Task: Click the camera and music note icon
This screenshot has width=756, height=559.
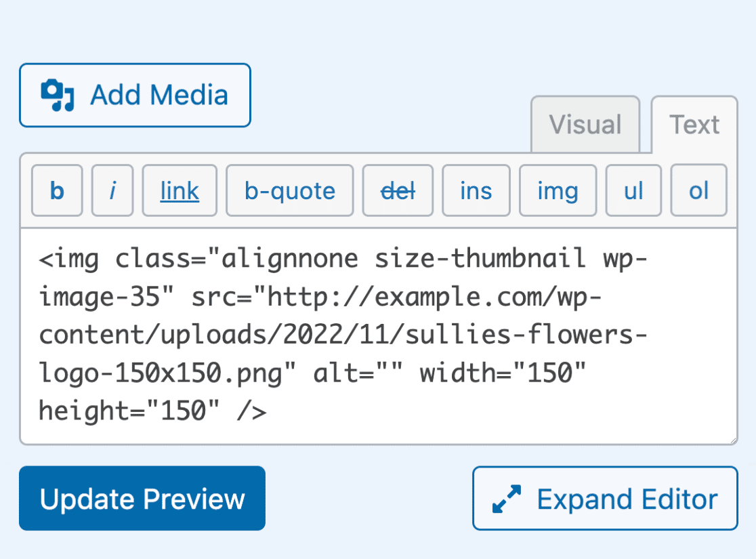Action: point(57,96)
